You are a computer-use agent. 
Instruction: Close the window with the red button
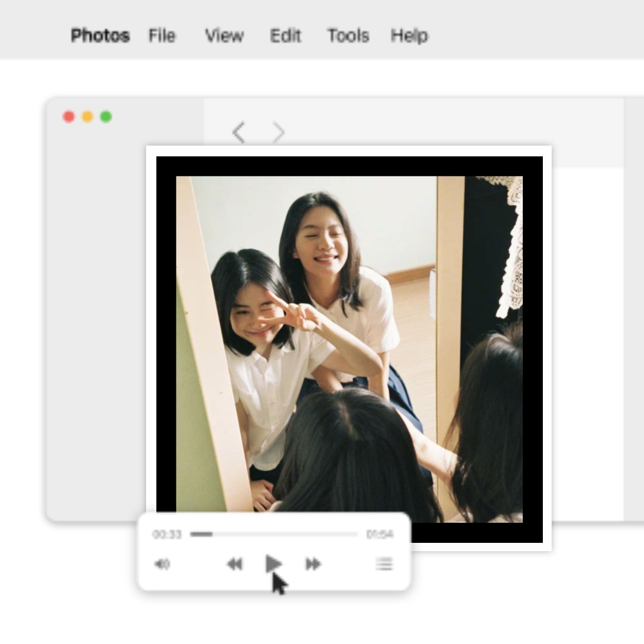[x=69, y=117]
